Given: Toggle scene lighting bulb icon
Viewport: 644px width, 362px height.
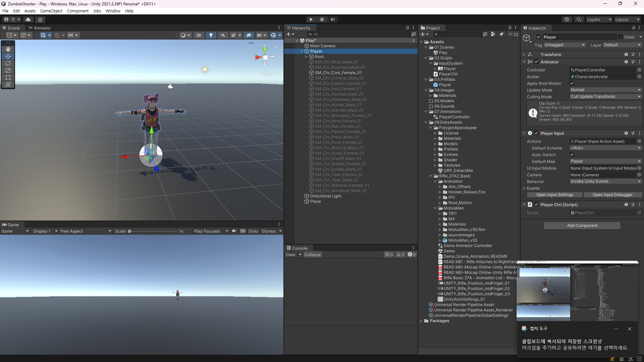Looking at the screenshot, I should coord(211,35).
